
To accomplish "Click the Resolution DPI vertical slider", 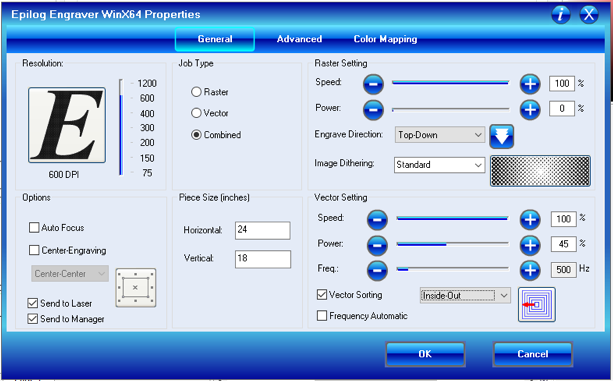I will [x=121, y=127].
